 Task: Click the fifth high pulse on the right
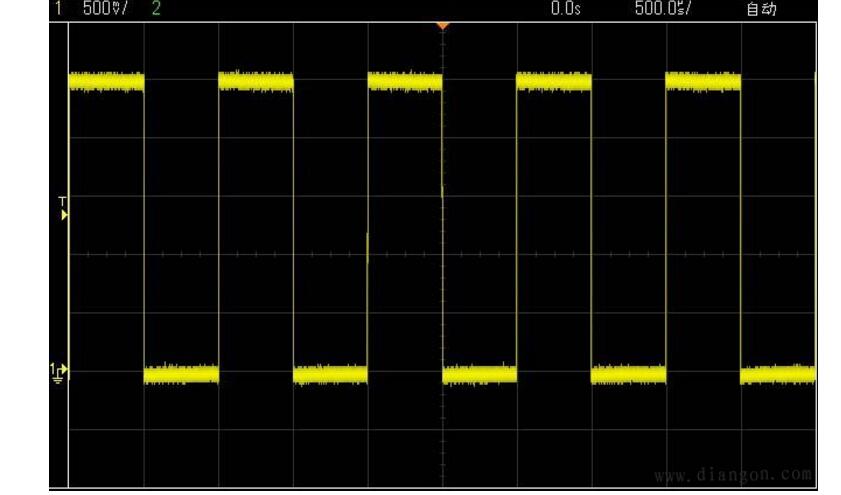[703, 82]
